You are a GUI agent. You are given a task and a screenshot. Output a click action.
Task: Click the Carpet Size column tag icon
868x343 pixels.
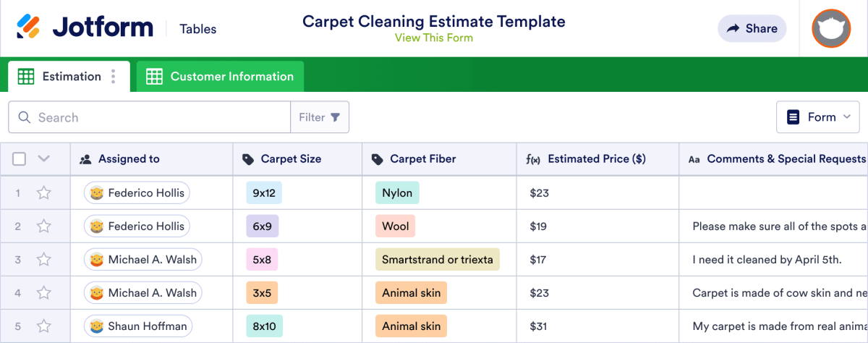[248, 159]
